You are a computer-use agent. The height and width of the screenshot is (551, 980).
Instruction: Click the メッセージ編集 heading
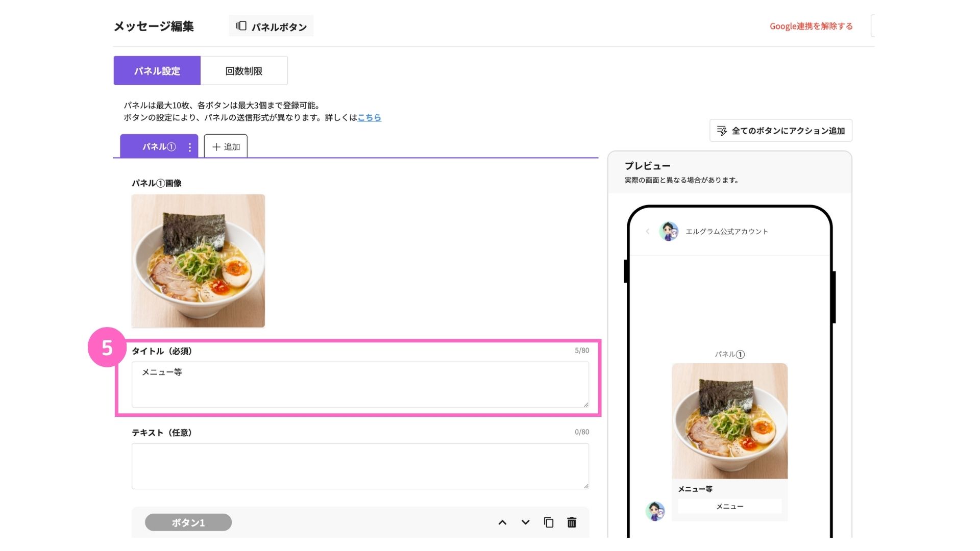(154, 27)
